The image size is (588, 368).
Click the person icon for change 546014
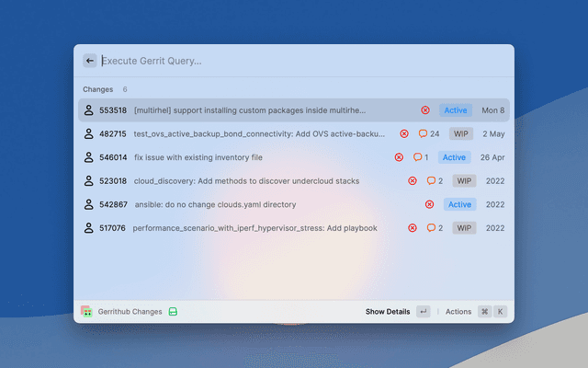[89, 157]
